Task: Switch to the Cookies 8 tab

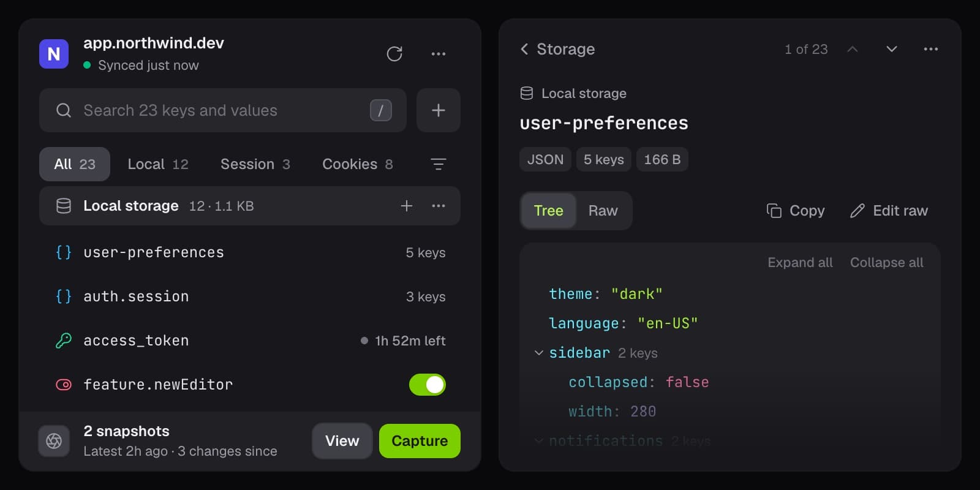Action: [x=358, y=164]
